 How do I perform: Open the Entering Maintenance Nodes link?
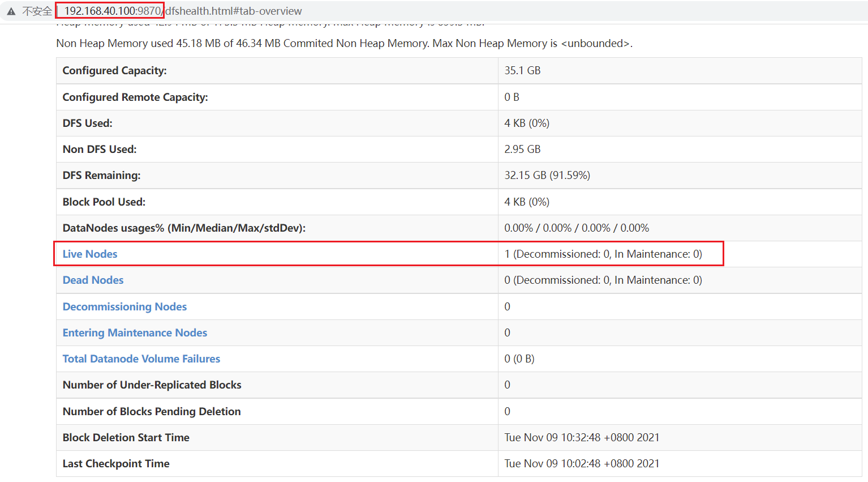(x=135, y=332)
